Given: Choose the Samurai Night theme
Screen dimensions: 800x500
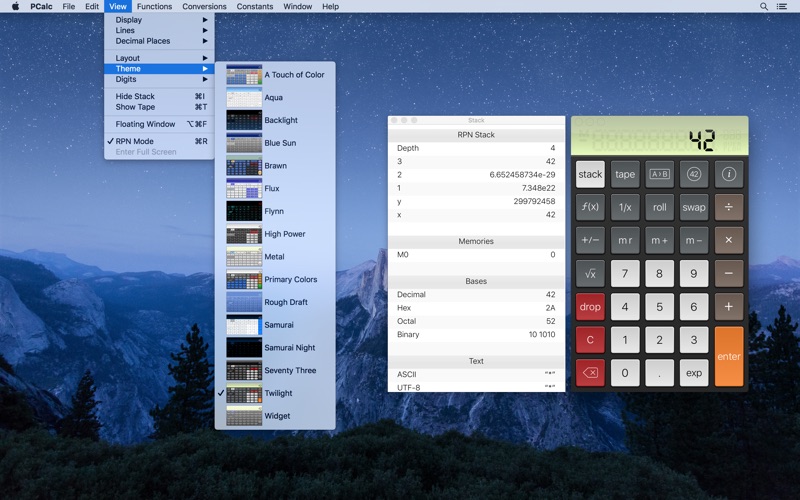Looking at the screenshot, I should (x=289, y=347).
